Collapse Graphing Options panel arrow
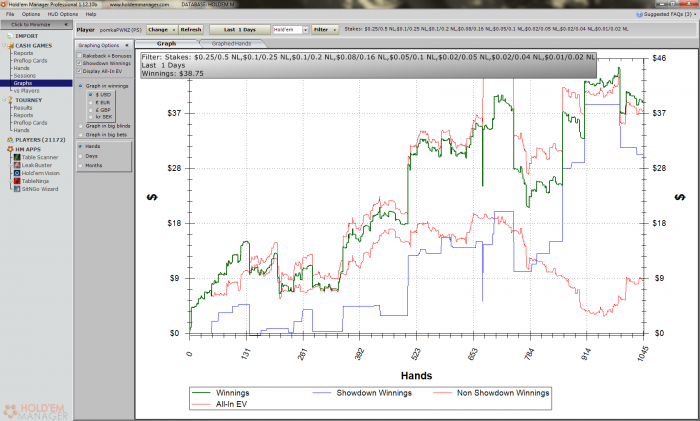 pos(127,45)
